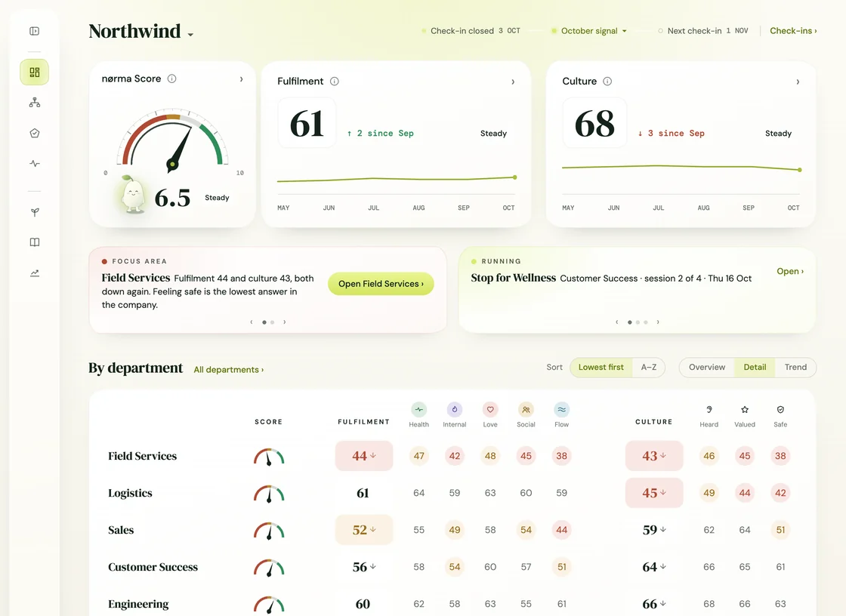
Task: Click the Fulfilment 61 score box
Action: (x=307, y=123)
